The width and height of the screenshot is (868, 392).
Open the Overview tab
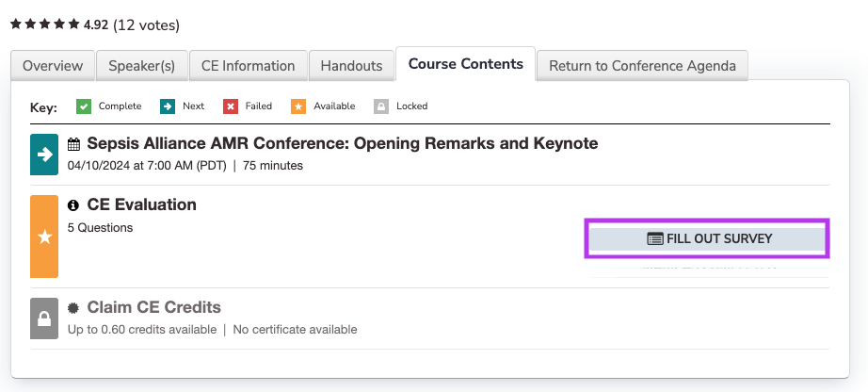(53, 66)
